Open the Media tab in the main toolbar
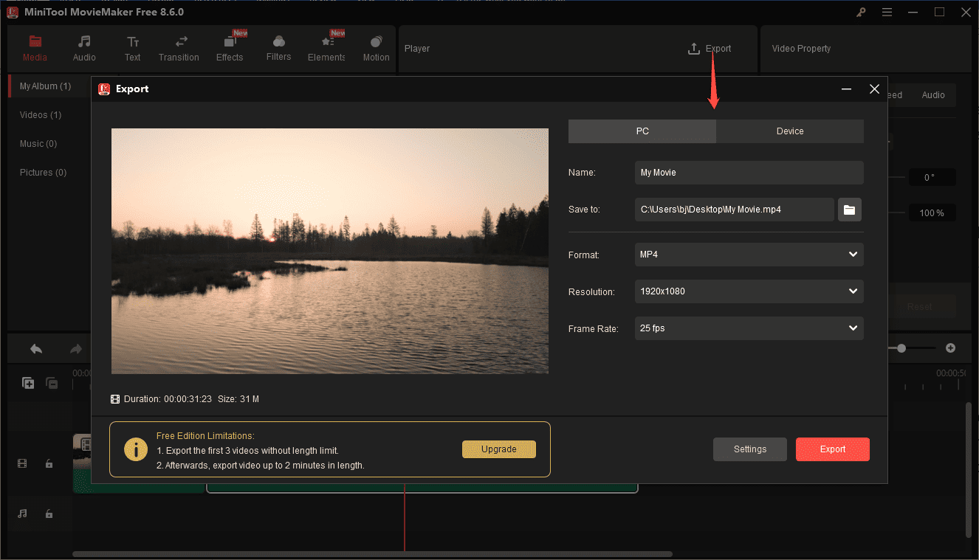 click(x=35, y=49)
